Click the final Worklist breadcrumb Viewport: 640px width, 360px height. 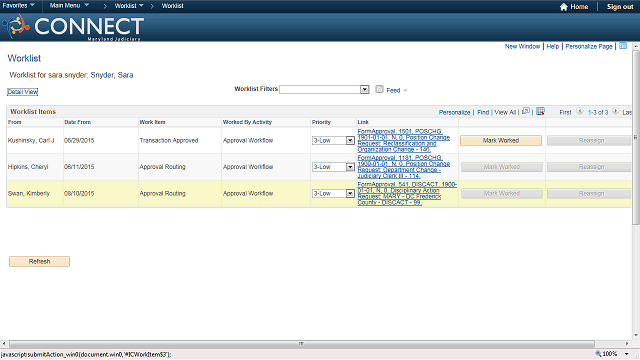pyautogui.click(x=172, y=6)
